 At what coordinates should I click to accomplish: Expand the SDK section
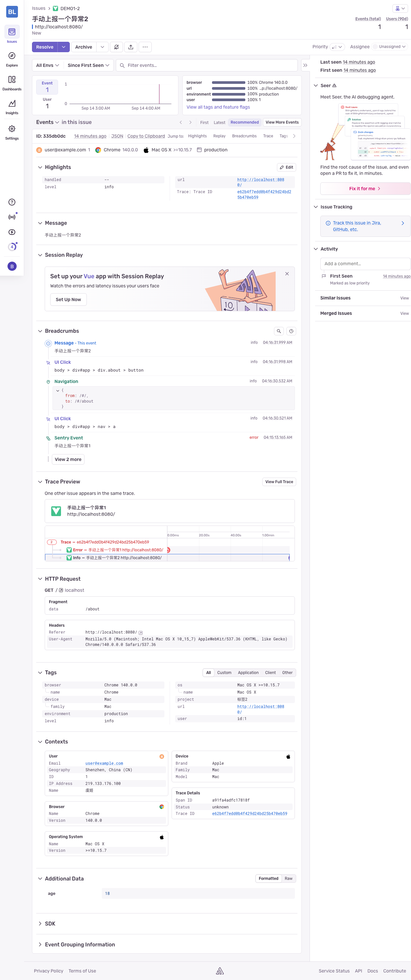[50, 923]
